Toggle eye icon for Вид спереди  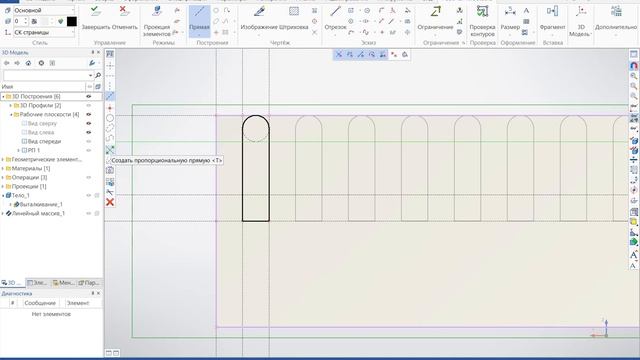88,141
